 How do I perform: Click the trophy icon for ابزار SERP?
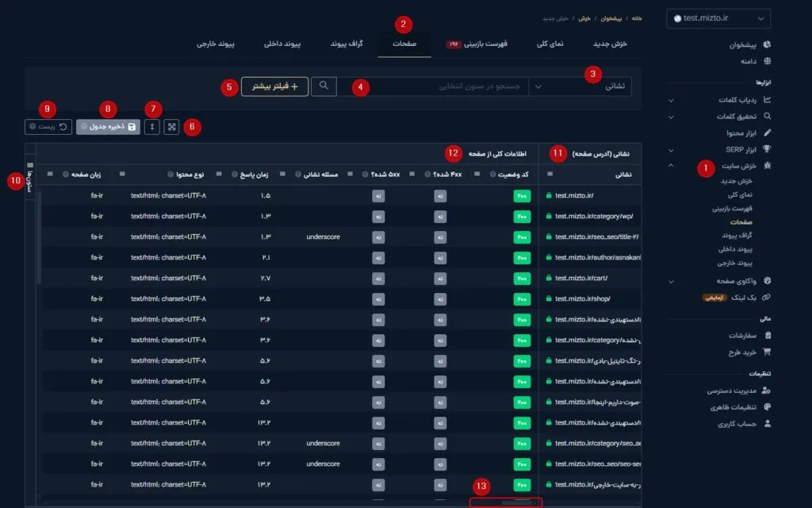point(767,149)
